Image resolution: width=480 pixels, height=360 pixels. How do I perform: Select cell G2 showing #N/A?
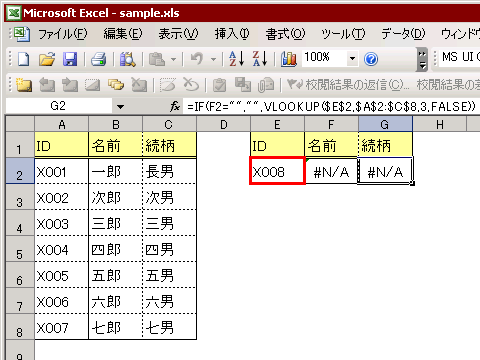tap(385, 170)
